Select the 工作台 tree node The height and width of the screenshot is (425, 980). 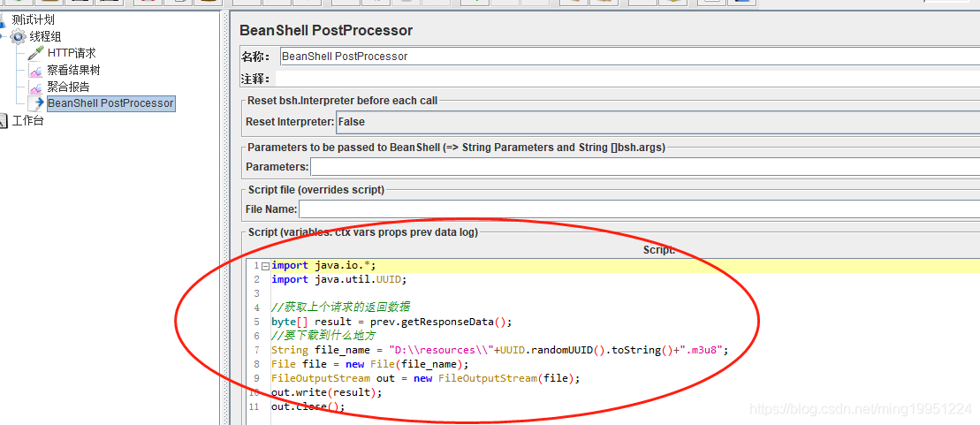coord(27,120)
